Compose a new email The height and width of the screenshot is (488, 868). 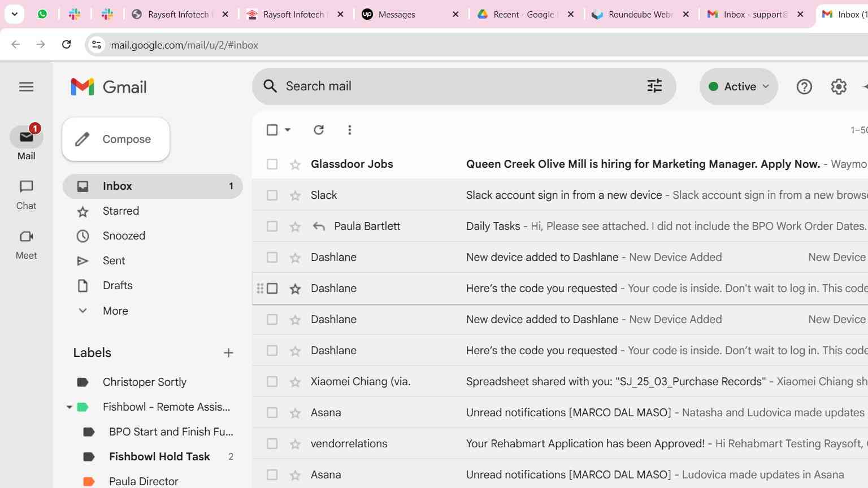pyautogui.click(x=116, y=139)
